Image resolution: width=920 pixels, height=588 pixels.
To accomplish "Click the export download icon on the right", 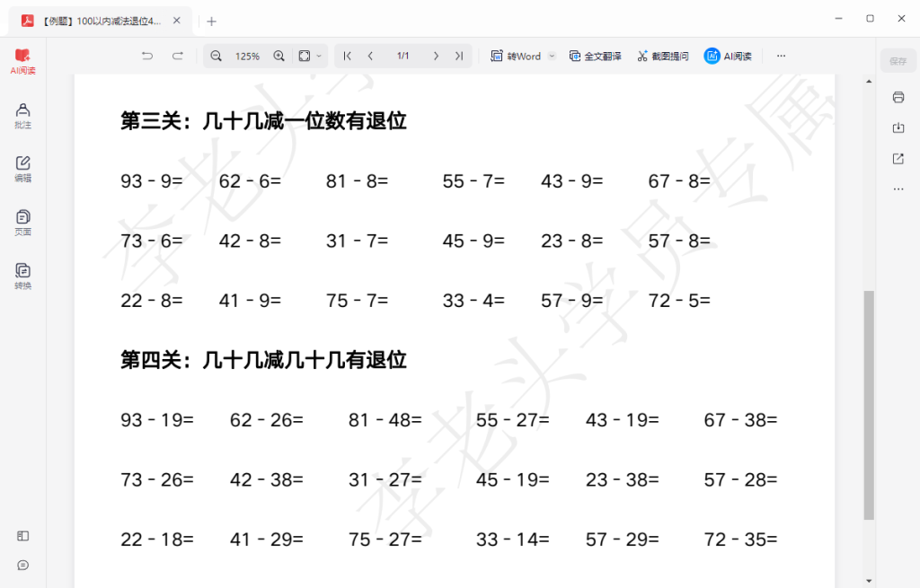I will click(898, 127).
